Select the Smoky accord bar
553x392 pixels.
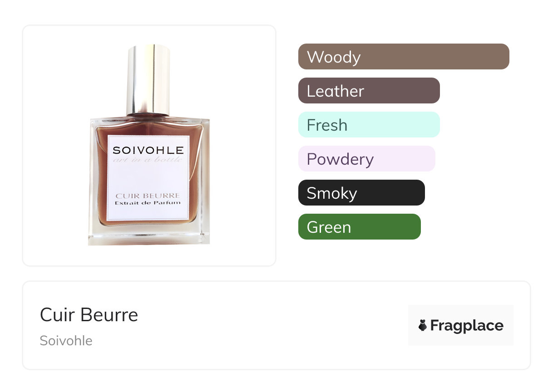(x=361, y=193)
